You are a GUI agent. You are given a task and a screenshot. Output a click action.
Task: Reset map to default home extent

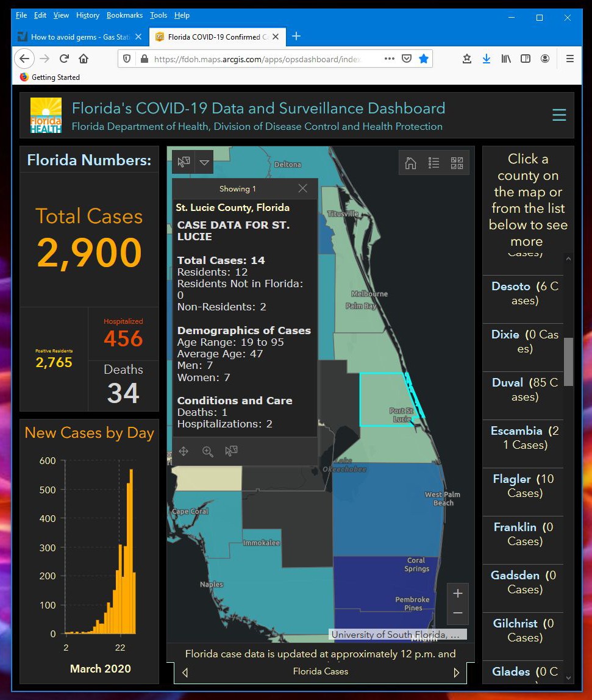410,163
